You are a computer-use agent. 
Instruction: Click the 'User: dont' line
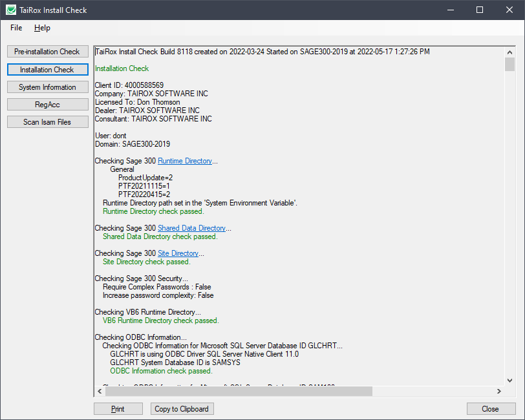click(x=111, y=136)
